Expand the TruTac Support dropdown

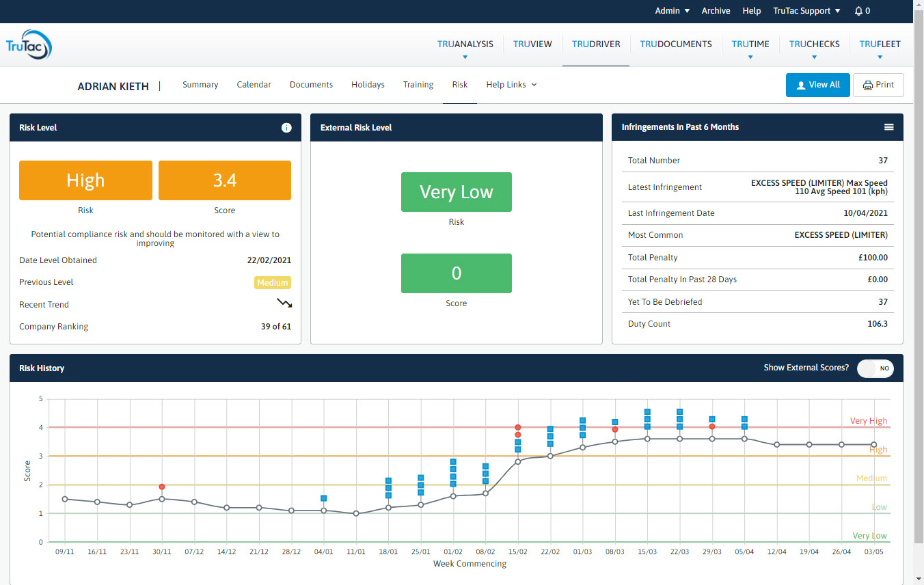pos(806,10)
